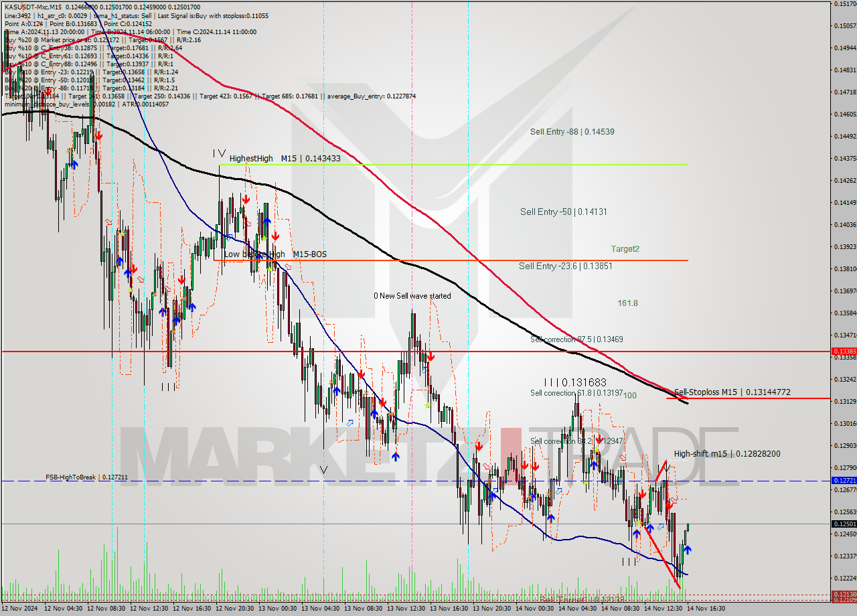This screenshot has height=616, width=857.
Task: Click the '14 Nov 08:30' time axis label
Action: click(622, 609)
